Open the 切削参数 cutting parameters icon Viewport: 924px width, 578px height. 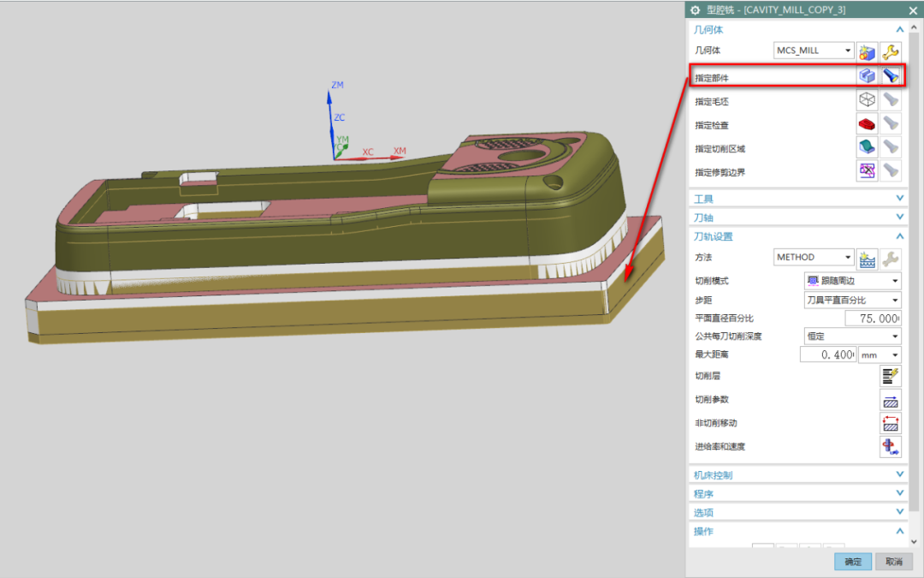click(x=891, y=399)
